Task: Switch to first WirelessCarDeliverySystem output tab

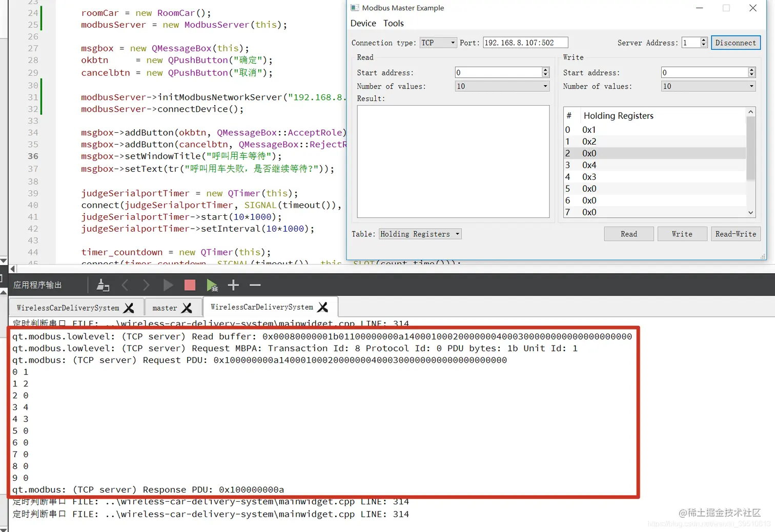Action: coord(68,308)
